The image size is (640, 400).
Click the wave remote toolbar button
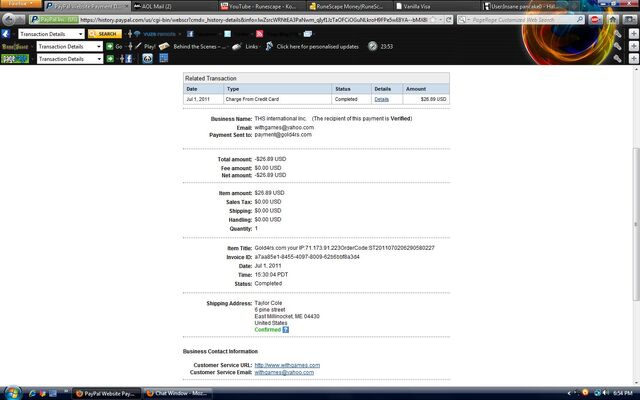tap(156, 34)
